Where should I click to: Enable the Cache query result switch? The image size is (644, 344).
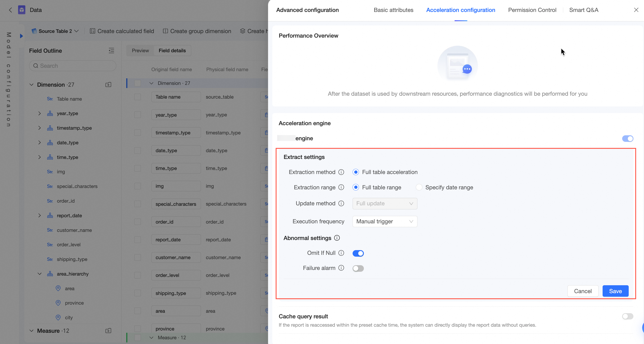tap(627, 316)
